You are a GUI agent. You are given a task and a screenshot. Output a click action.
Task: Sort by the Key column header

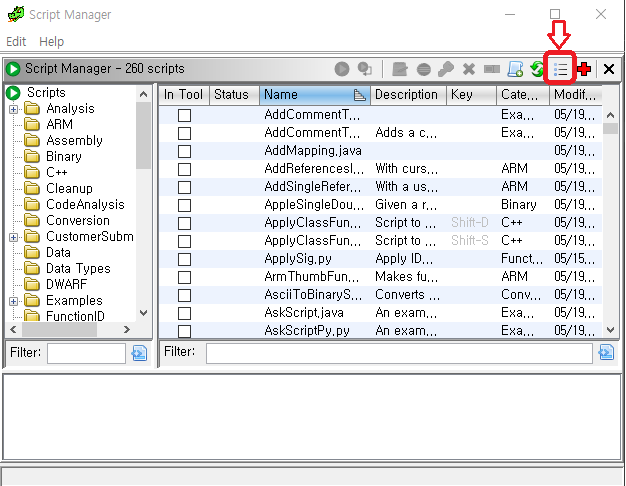[x=471, y=95]
